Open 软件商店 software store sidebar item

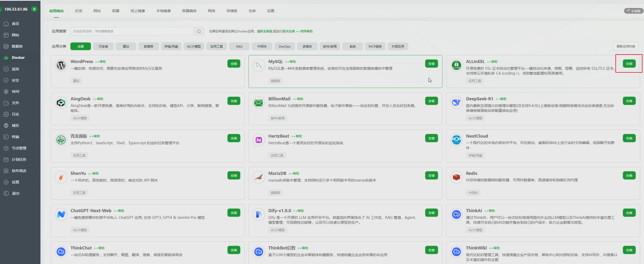coord(19,171)
